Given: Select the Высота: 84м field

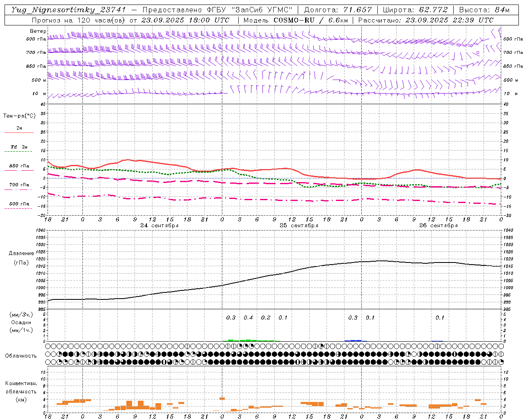Looking at the screenshot, I should (484, 10).
